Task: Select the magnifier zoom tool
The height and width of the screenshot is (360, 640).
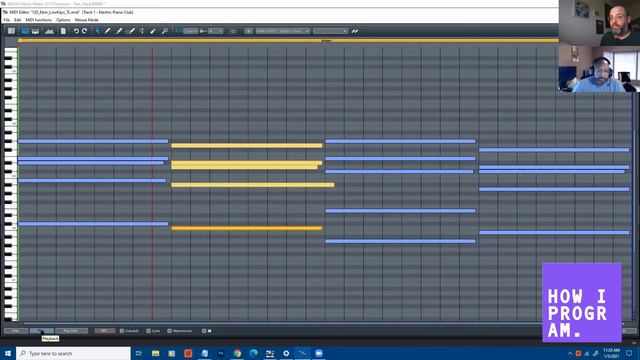Action: 164,31
